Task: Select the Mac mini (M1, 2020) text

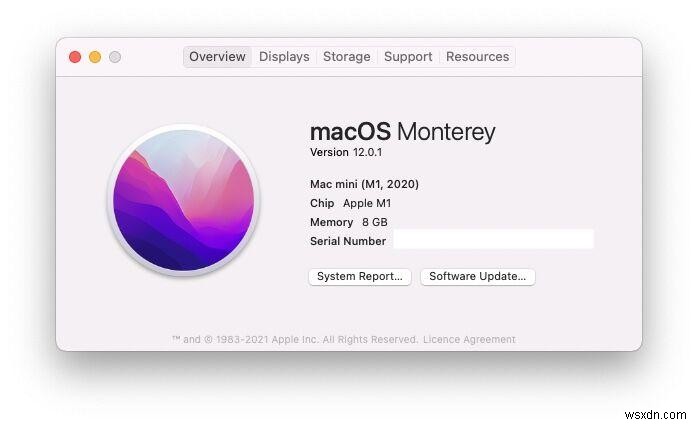Action: click(x=364, y=184)
